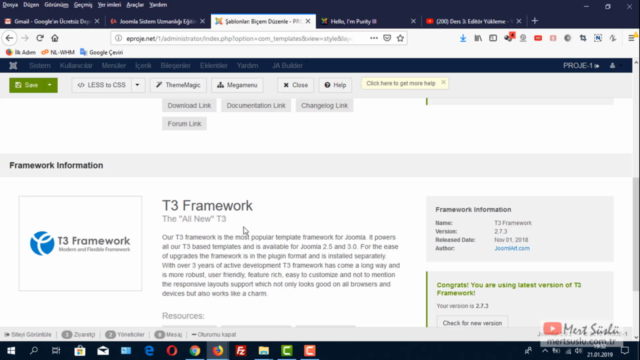Open Task View in taskbar
The height and width of the screenshot is (360, 640).
[x=56, y=351]
